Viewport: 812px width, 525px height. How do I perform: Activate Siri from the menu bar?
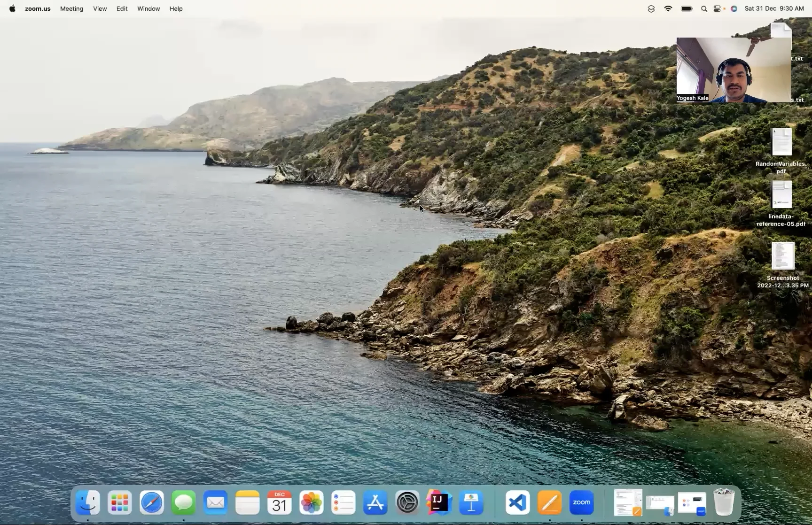[734, 8]
